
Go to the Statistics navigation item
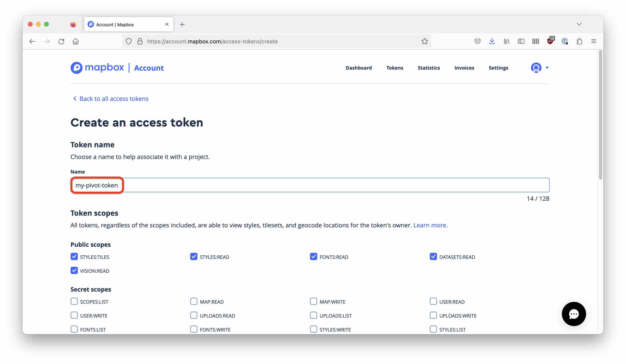pyautogui.click(x=429, y=68)
